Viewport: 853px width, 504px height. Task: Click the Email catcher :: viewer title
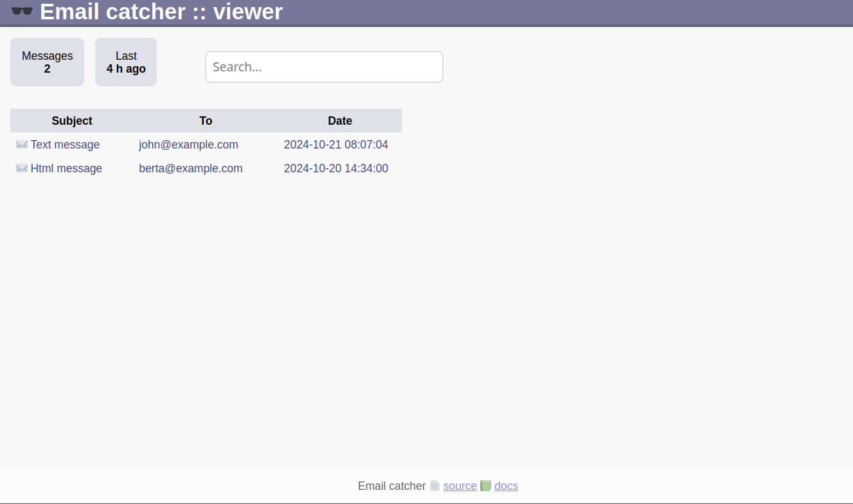pyautogui.click(x=161, y=12)
